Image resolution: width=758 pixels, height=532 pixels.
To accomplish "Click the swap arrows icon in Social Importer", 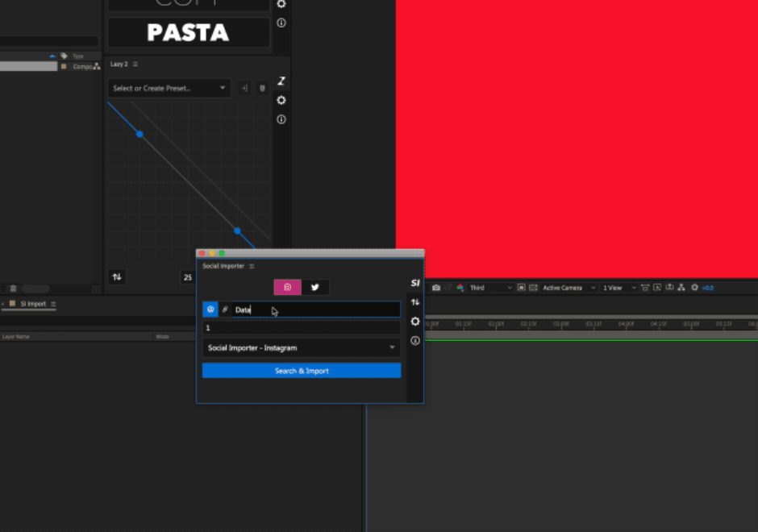I will pyautogui.click(x=415, y=302).
